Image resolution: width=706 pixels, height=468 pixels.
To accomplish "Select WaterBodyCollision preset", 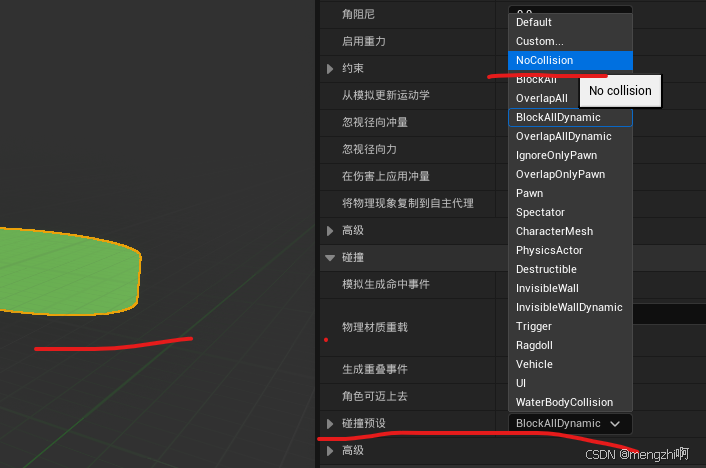I will (x=570, y=402).
